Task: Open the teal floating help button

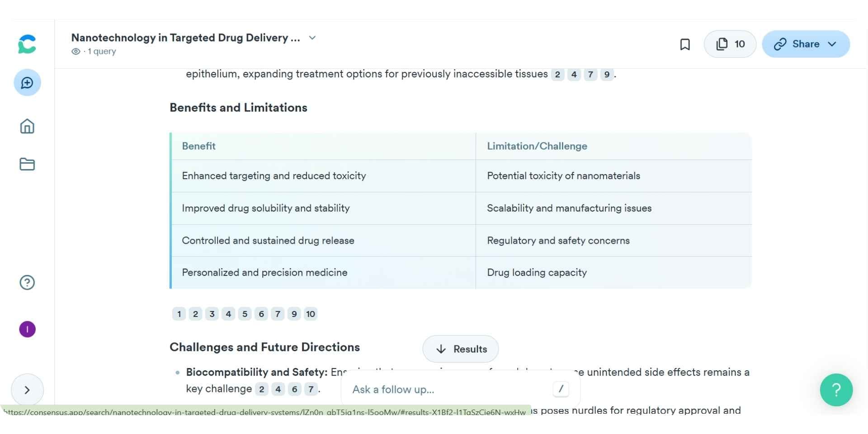Action: pos(836,390)
